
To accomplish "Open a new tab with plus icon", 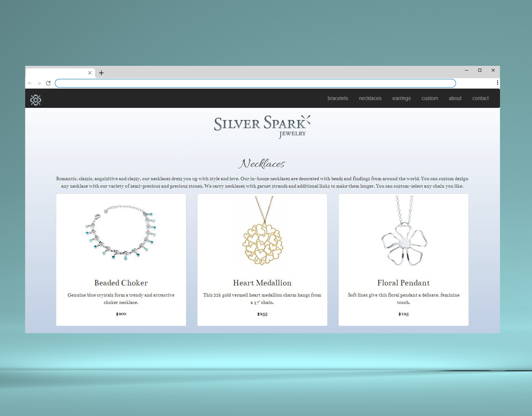I will 101,73.
